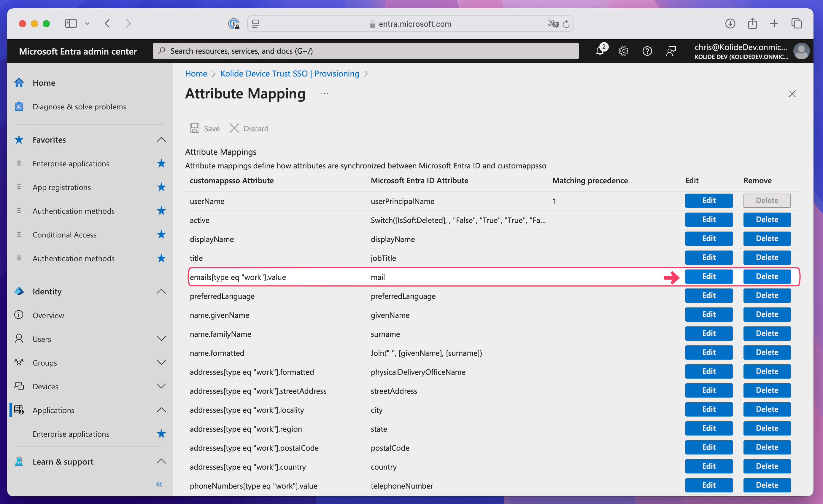Expand the Devices section chevron
The width and height of the screenshot is (823, 504).
161,386
